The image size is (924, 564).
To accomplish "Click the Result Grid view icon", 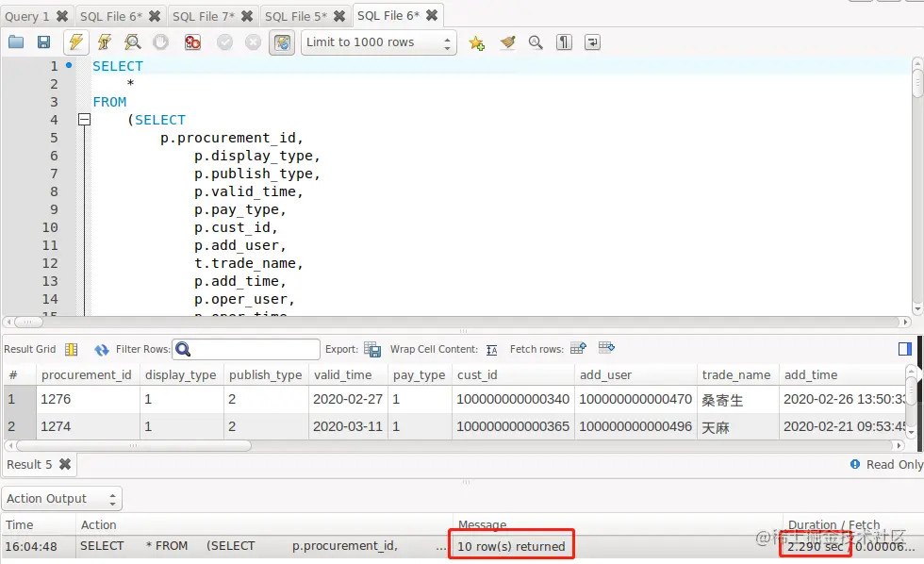I will [x=72, y=350].
